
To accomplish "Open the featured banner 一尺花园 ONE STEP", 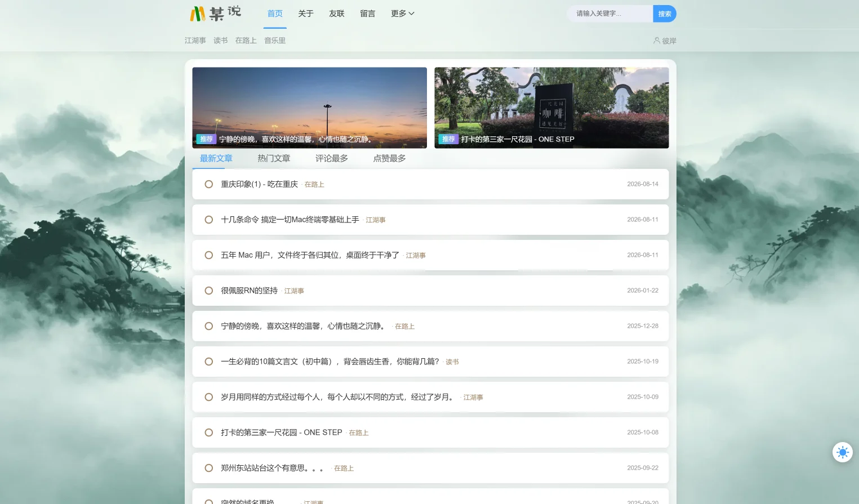I will coord(551,108).
